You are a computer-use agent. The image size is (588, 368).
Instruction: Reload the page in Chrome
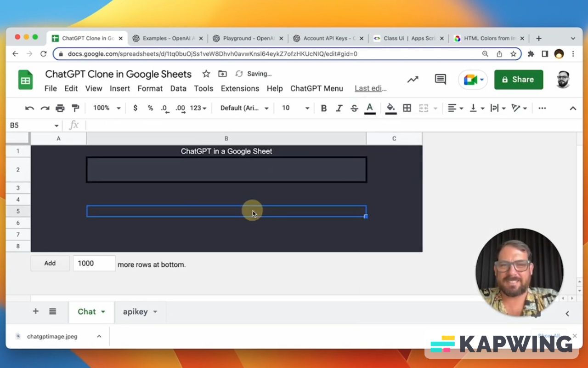tap(44, 54)
